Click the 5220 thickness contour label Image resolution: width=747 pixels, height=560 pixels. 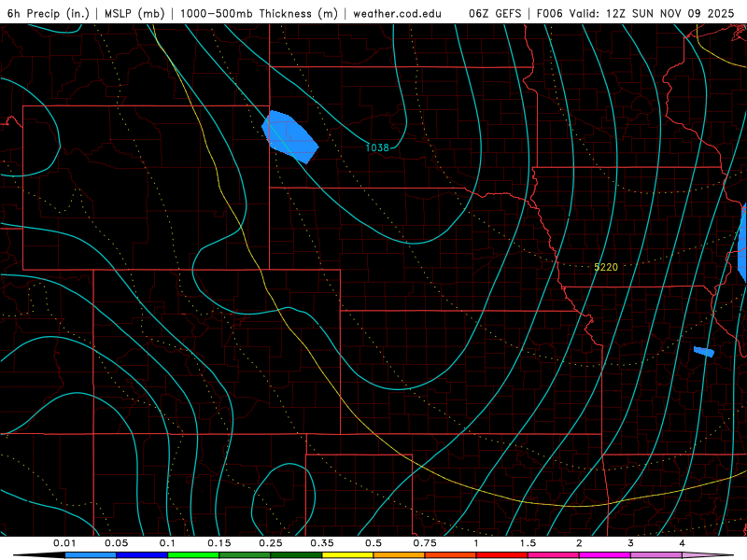pyautogui.click(x=606, y=267)
